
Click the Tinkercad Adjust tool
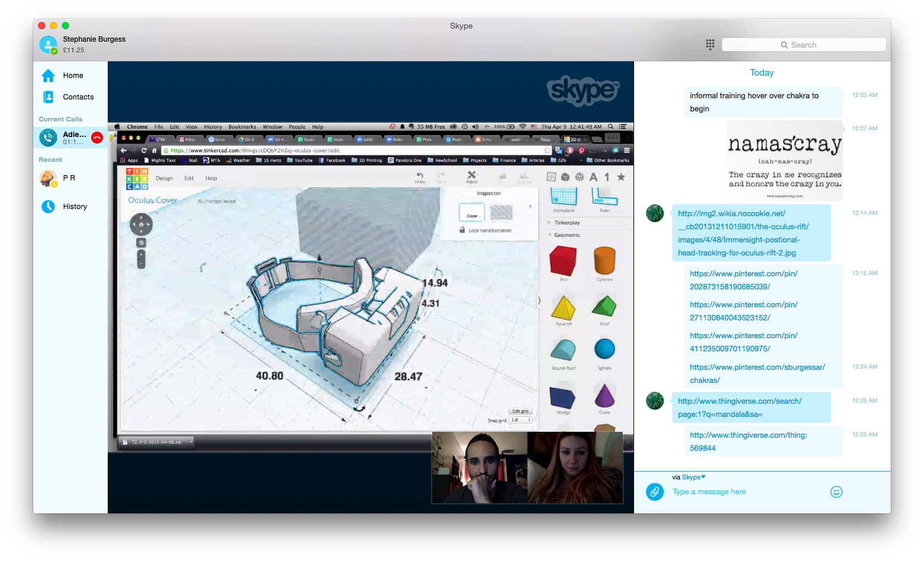pyautogui.click(x=472, y=177)
